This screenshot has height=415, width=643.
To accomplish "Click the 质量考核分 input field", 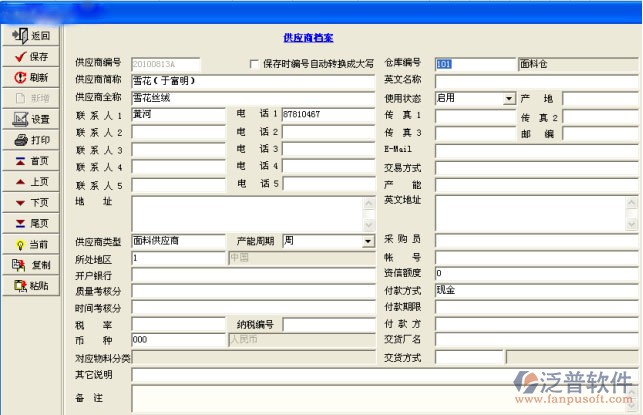I will [253, 292].
